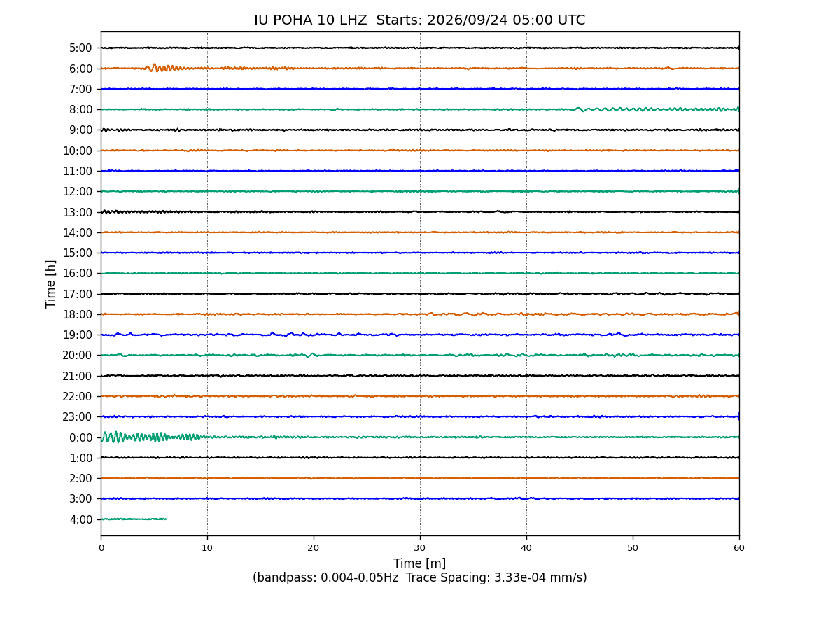Select the 8:00 hour label
The image size is (840, 630).
pos(81,110)
